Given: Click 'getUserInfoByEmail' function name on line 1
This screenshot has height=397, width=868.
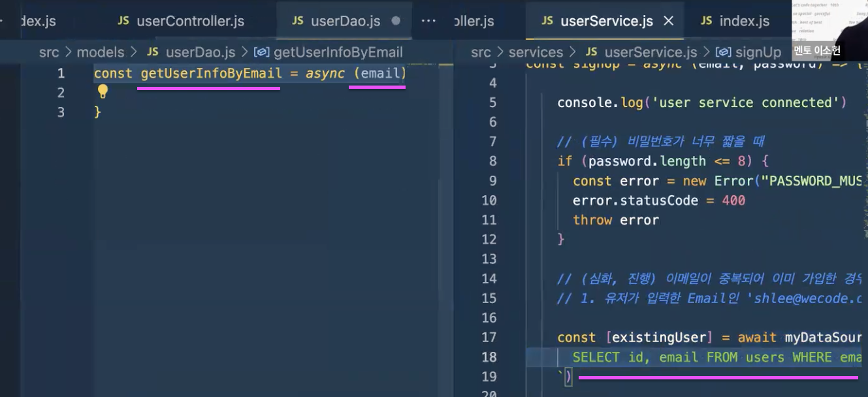Looking at the screenshot, I should pos(212,73).
